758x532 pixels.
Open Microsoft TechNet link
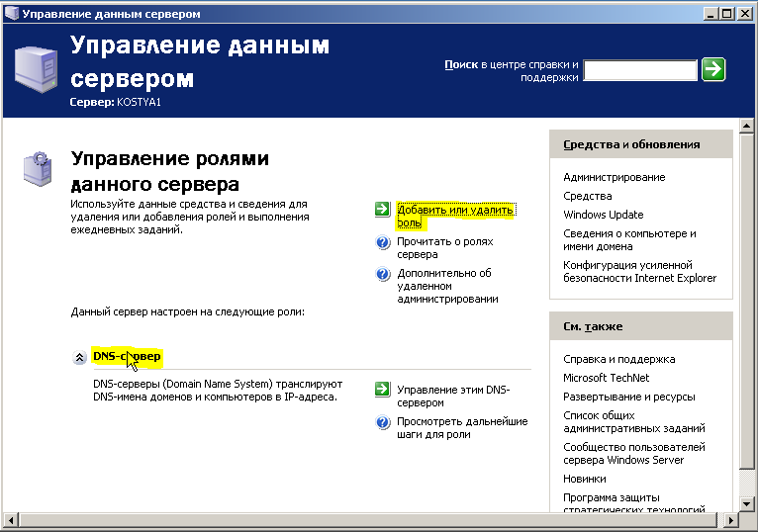tap(606, 378)
